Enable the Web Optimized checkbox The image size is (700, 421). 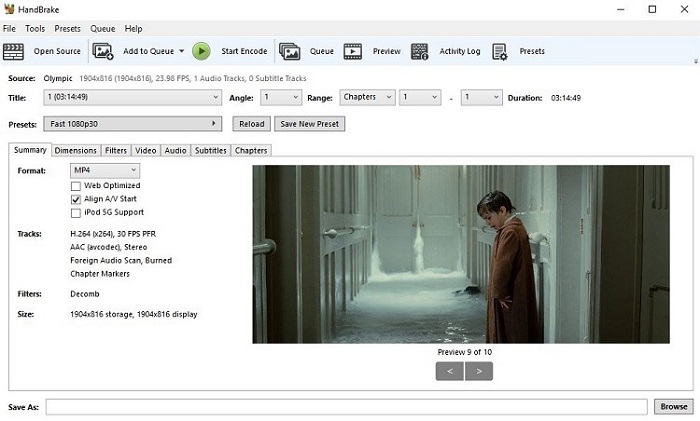[x=76, y=186]
